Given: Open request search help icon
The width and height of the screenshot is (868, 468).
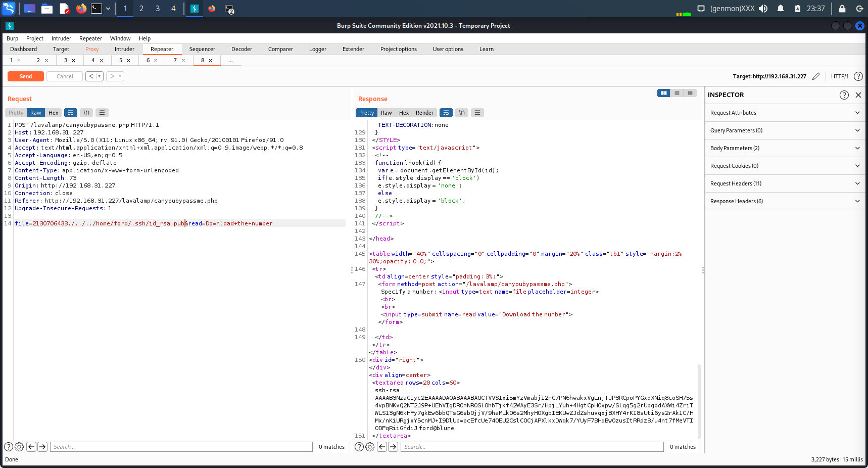Looking at the screenshot, I should (9, 447).
